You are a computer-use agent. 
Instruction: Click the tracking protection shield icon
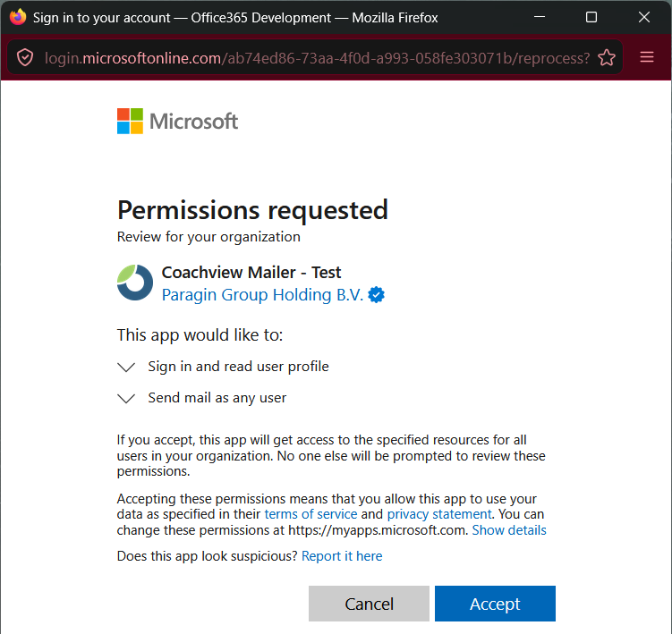pos(25,57)
